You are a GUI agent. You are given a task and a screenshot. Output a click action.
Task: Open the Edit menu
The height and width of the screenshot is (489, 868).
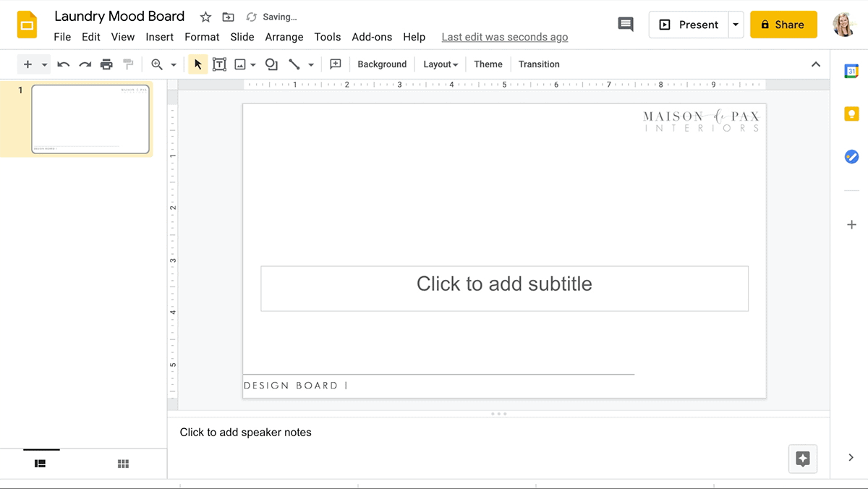[x=91, y=37]
